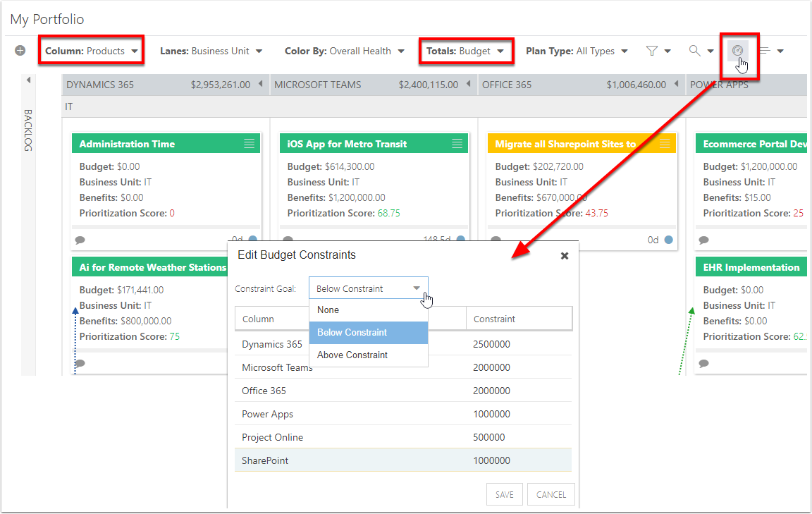Click the add plan plus icon
This screenshot has width=812, height=514.
pos(20,50)
